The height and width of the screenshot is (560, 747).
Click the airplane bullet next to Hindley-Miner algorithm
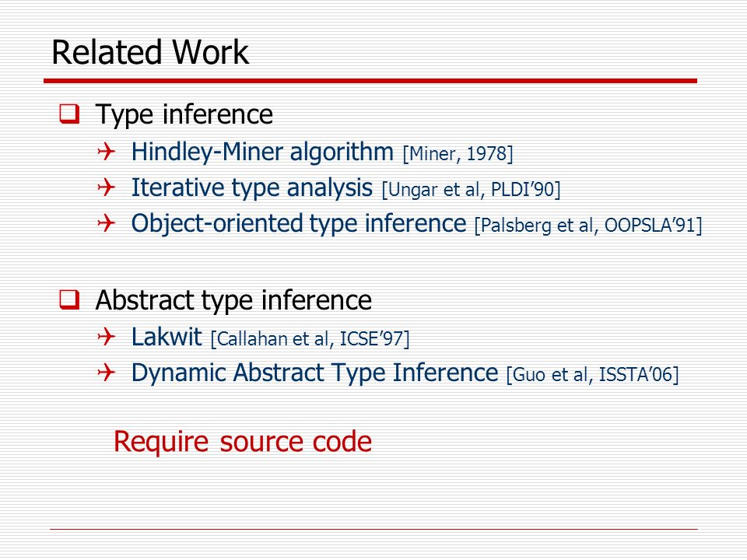107,152
